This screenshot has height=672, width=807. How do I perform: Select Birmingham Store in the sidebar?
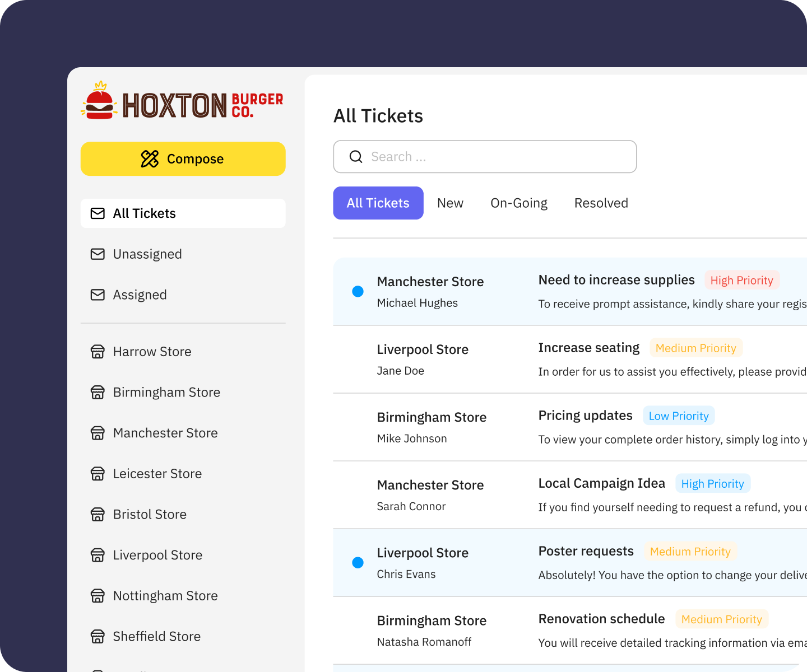183,393
